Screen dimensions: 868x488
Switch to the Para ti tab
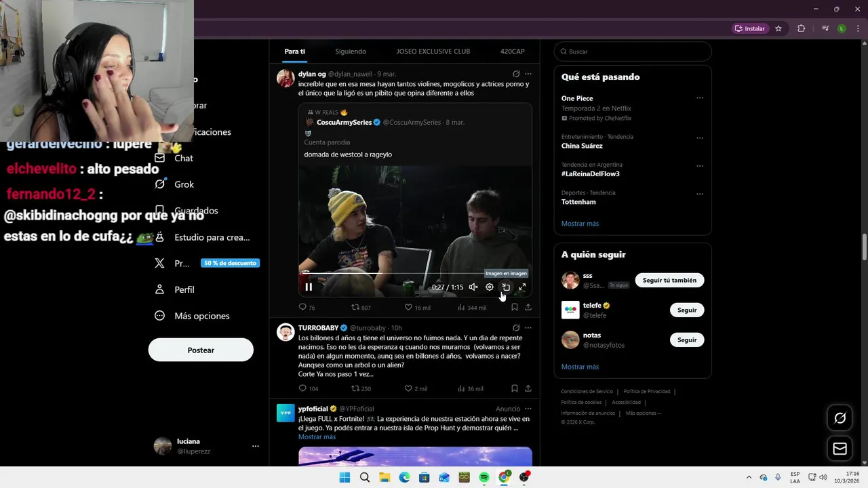coord(294,52)
